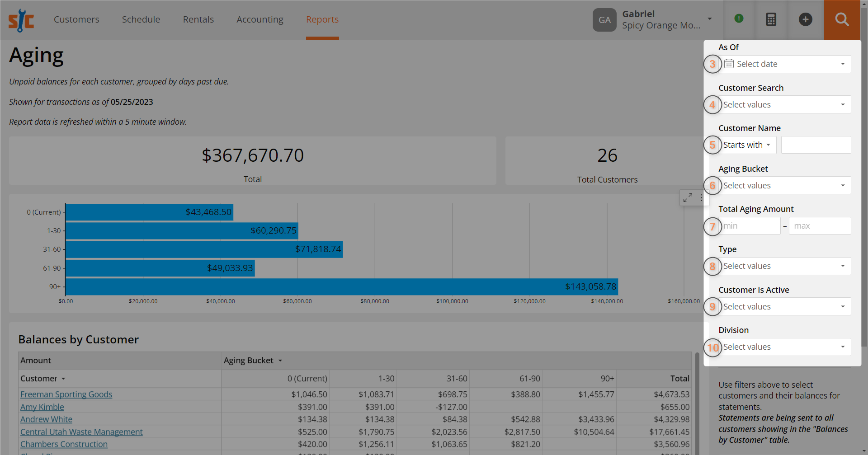Click the scrollbar up arrow
This screenshot has height=455, width=868.
click(x=864, y=3)
